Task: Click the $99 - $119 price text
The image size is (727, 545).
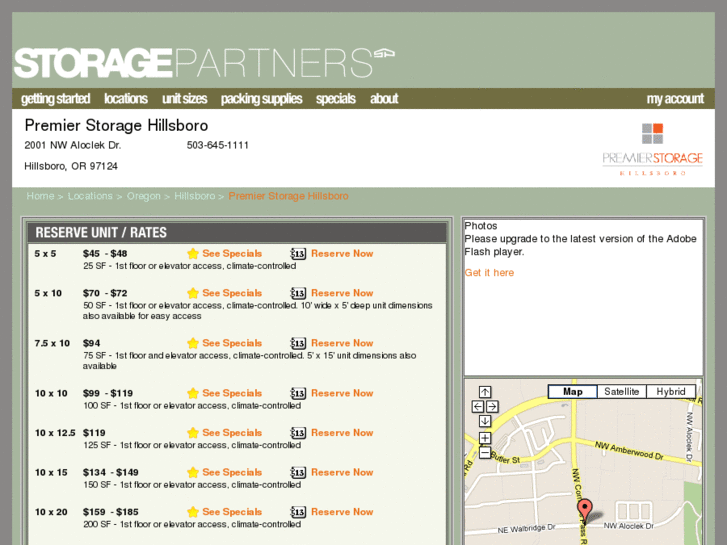Action: coord(108,393)
